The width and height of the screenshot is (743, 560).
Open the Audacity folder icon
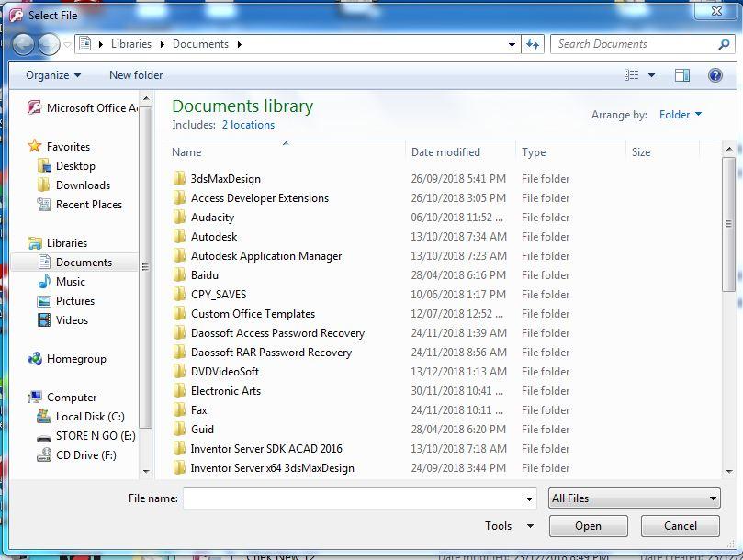(x=179, y=218)
